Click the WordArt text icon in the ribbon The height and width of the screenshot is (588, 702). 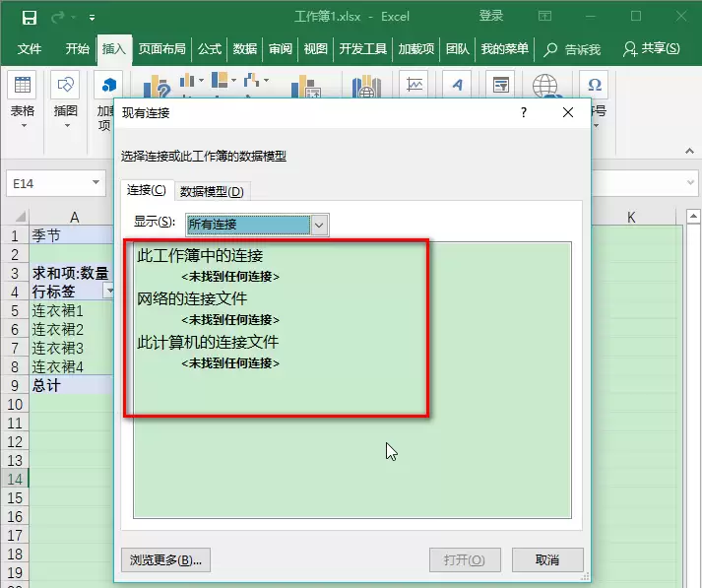457,85
